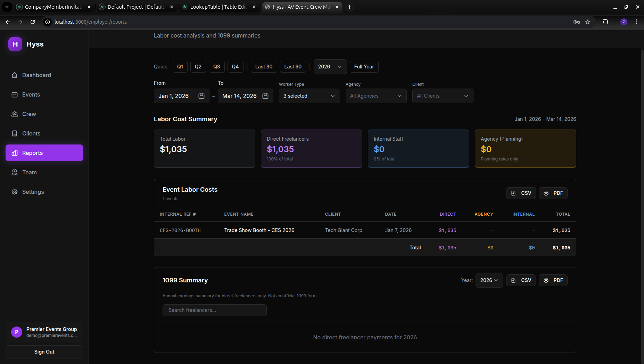Go to Clients in sidebar
The width and height of the screenshot is (644, 364).
[x=44, y=133]
